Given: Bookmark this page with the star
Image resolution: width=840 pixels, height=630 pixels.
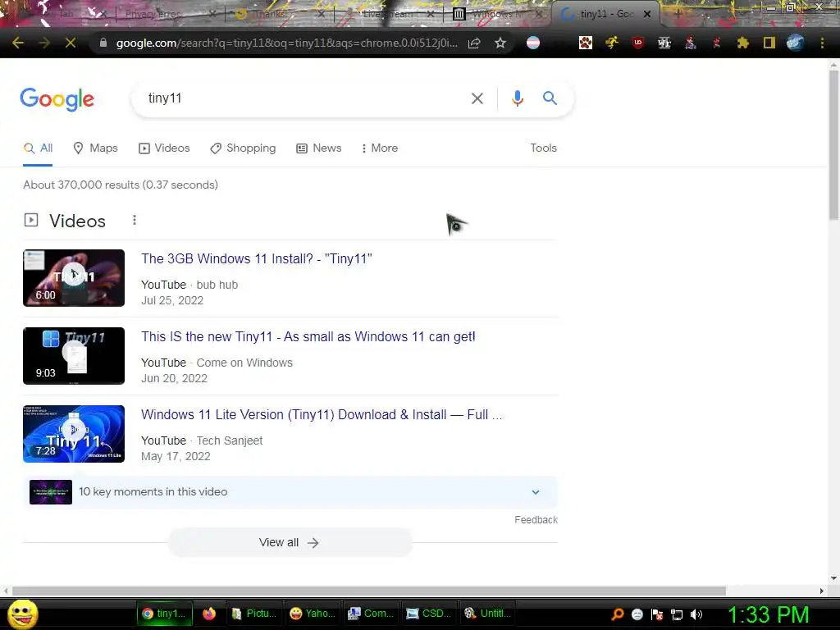Looking at the screenshot, I should [500, 43].
